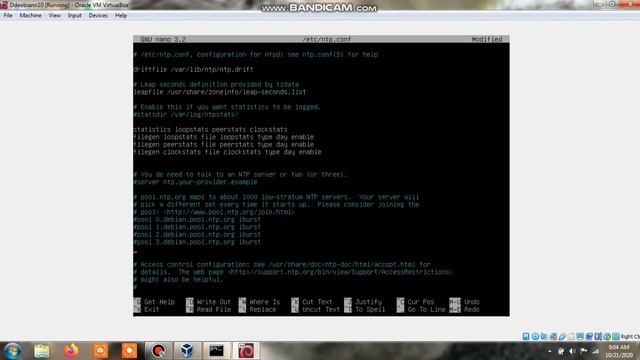This screenshot has width=640, height=360.
Task: Open the Action Center flag icon
Action: 584,351
